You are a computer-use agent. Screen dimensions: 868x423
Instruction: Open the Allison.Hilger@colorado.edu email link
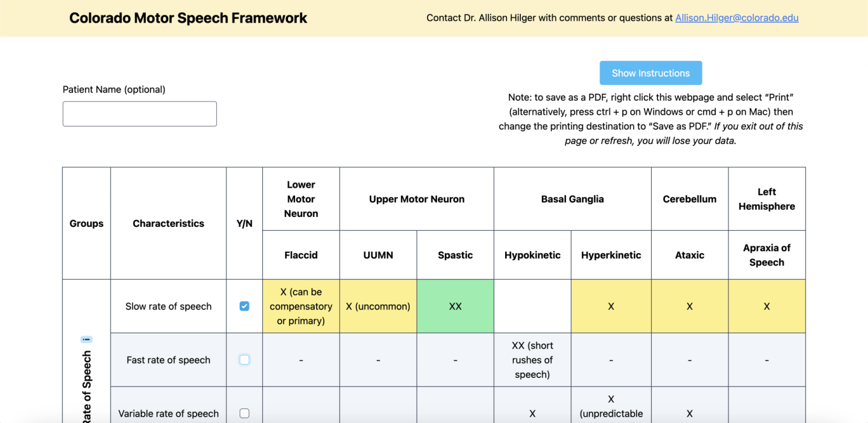(x=737, y=18)
